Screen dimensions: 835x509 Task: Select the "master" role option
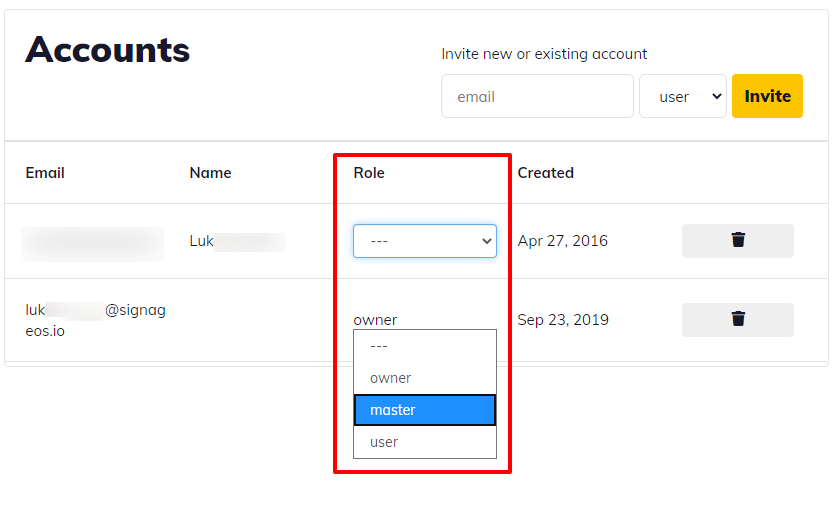pos(425,410)
